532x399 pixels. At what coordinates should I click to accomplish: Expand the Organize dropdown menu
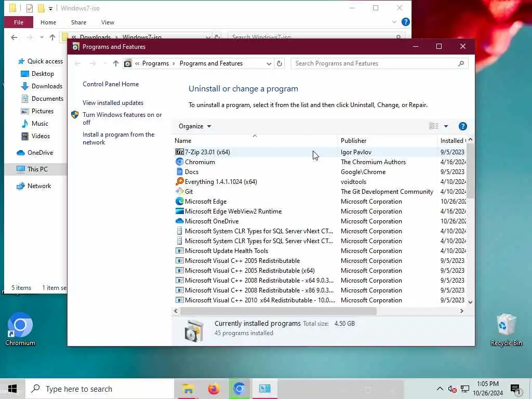coord(195,126)
